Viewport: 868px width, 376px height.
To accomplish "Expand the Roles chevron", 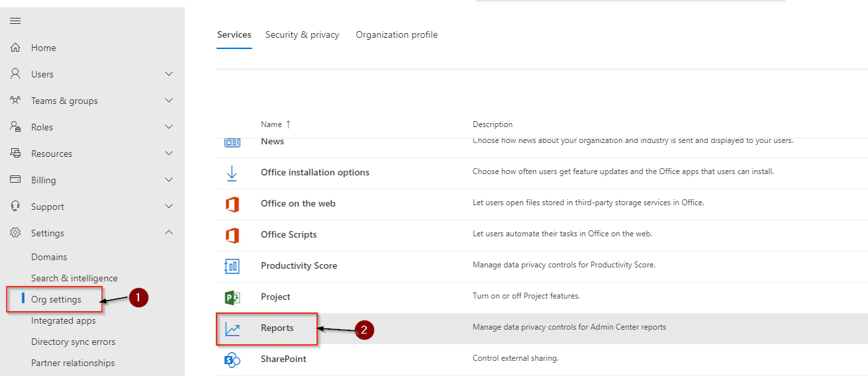I will [x=169, y=127].
